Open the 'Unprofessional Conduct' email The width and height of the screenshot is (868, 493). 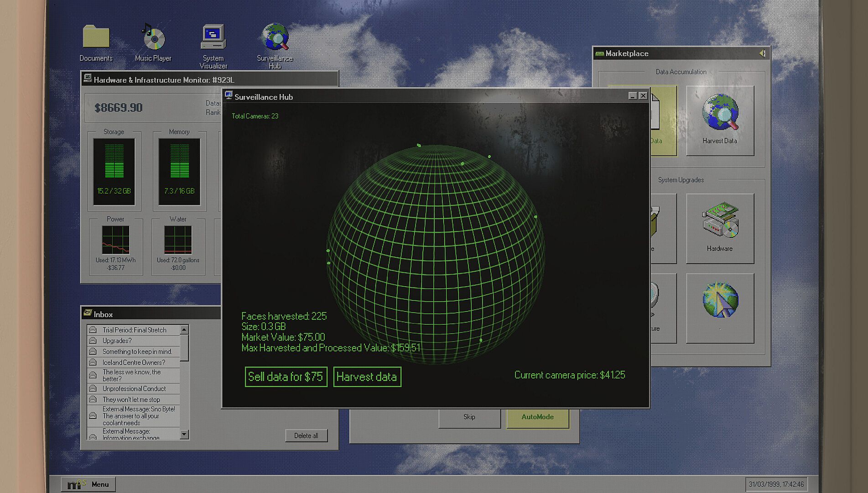pyautogui.click(x=134, y=389)
